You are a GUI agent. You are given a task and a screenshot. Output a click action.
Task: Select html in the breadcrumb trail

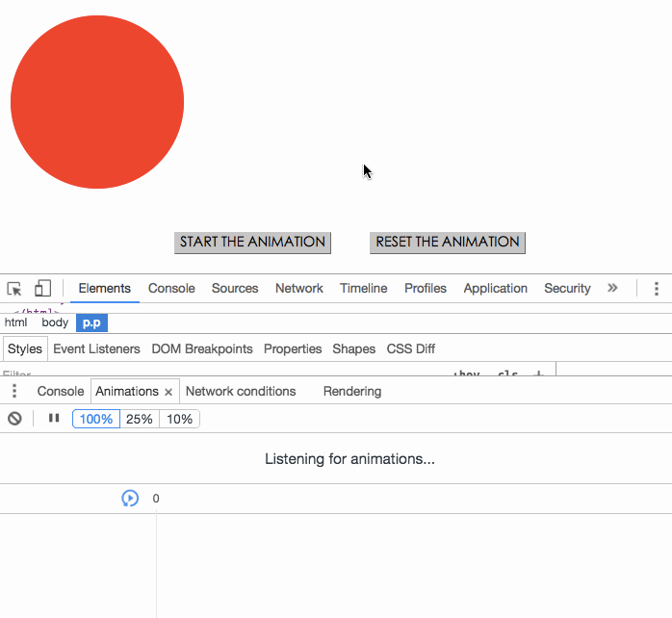coord(15,322)
